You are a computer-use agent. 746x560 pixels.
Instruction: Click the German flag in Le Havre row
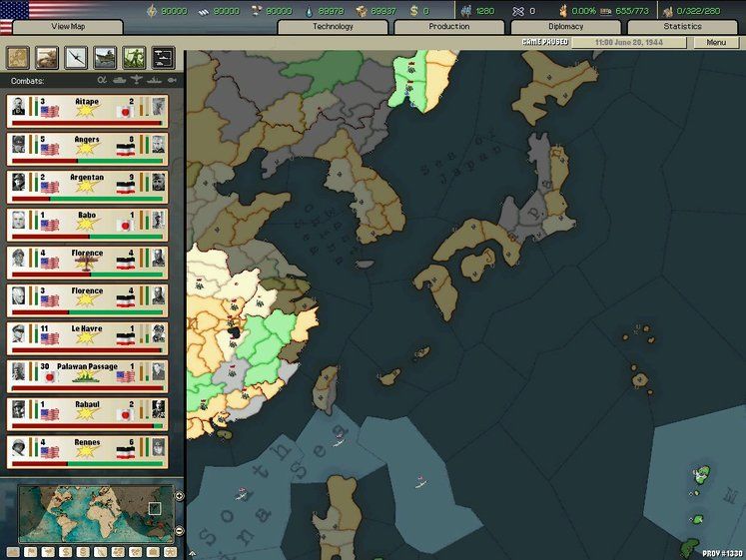pos(126,339)
